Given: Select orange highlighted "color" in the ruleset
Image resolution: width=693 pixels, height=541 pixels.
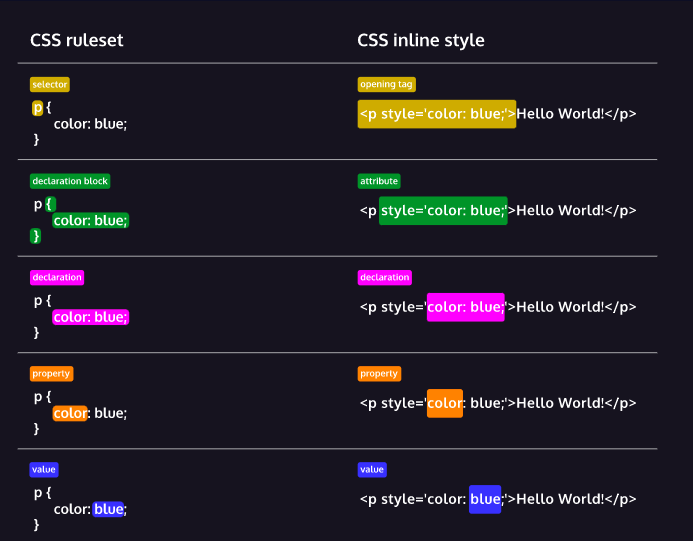Looking at the screenshot, I should (x=70, y=413).
